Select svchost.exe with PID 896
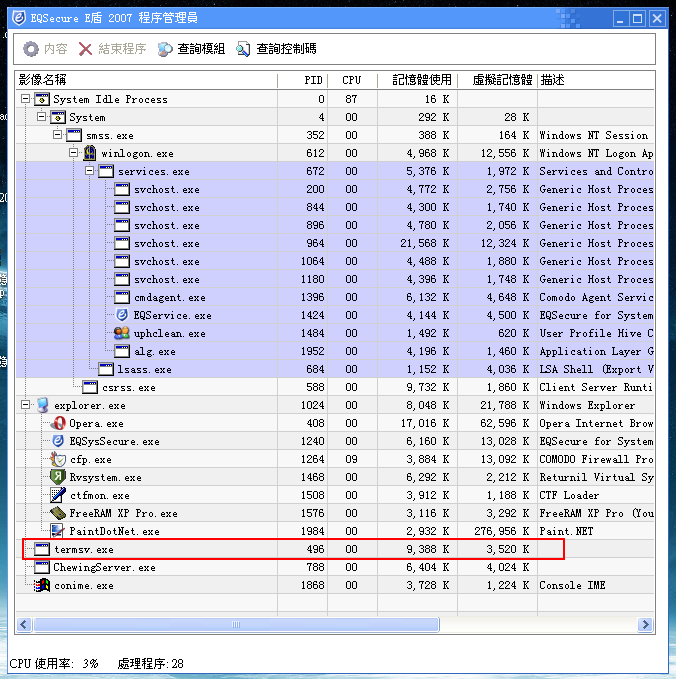 [x=335, y=225]
